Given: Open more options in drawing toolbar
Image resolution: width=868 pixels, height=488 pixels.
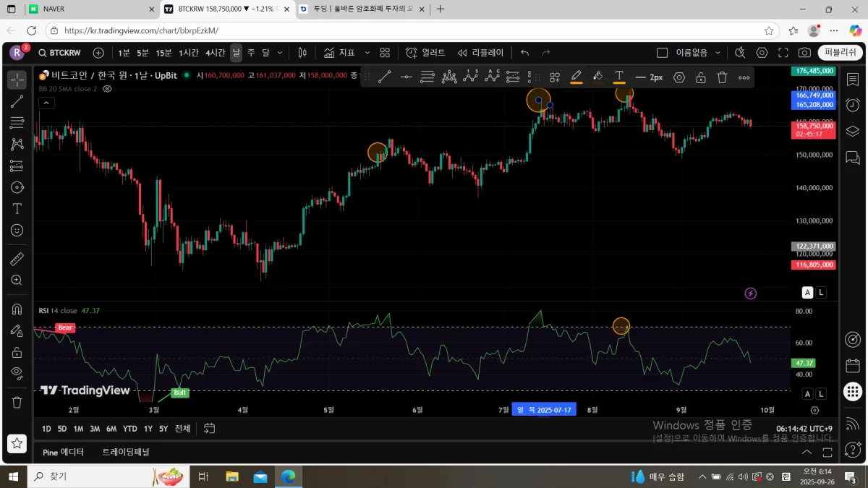Looking at the screenshot, I should (744, 77).
